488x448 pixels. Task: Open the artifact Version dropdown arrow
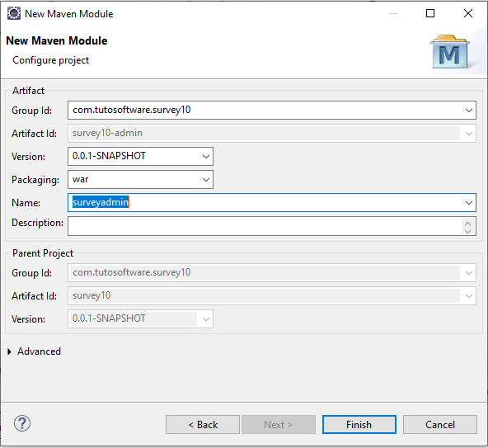[x=206, y=157]
